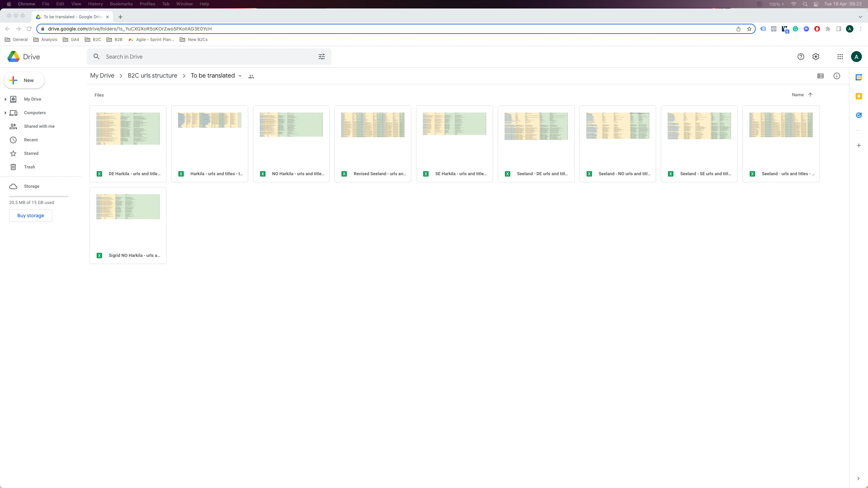
Task: Open Profiles menu in menu bar
Action: tap(147, 4)
